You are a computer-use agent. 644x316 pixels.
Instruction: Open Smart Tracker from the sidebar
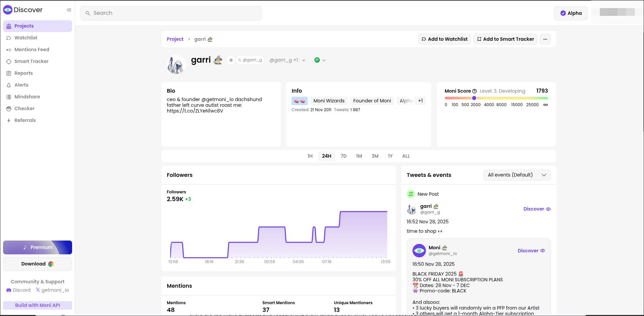[x=31, y=61]
